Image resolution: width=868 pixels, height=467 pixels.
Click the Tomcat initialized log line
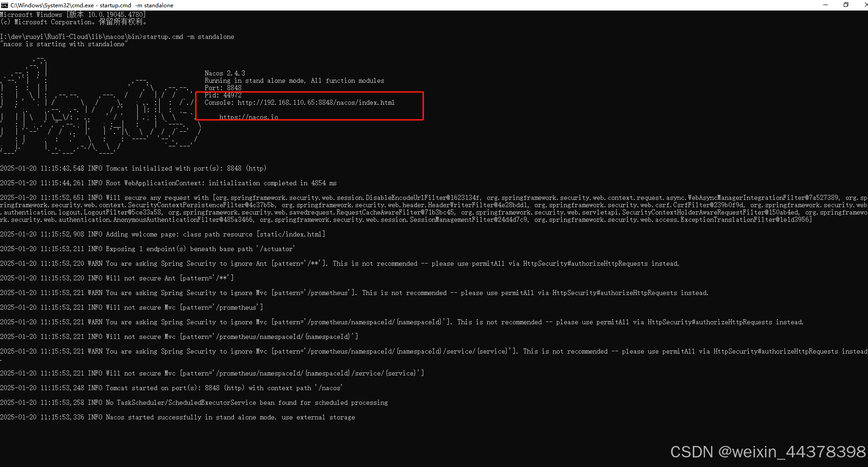coord(133,168)
